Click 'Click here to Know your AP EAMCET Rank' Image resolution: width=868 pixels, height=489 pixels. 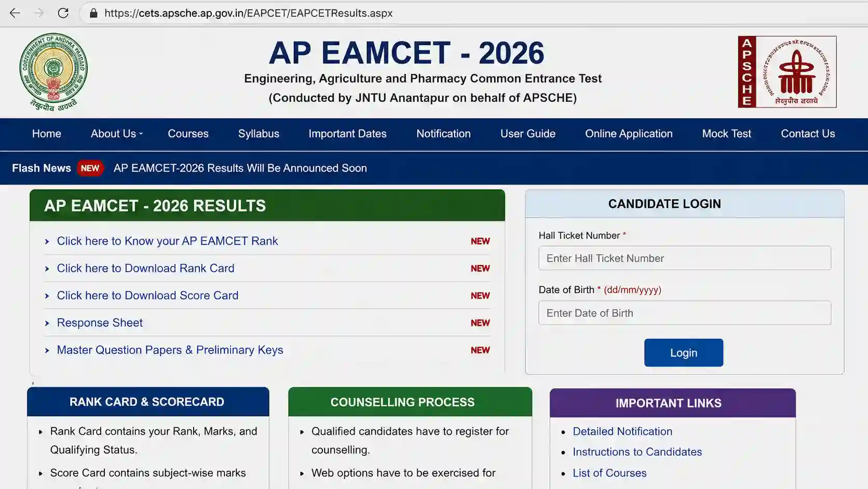167,241
